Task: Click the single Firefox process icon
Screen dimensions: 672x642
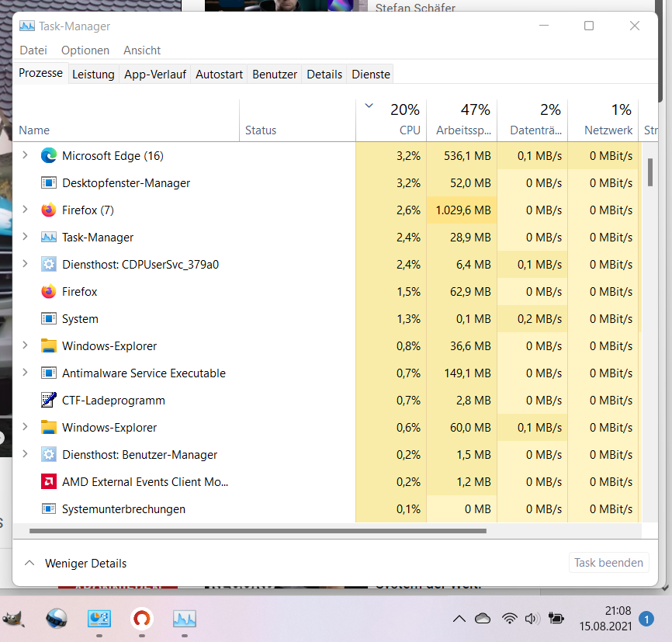Action: coord(48,291)
